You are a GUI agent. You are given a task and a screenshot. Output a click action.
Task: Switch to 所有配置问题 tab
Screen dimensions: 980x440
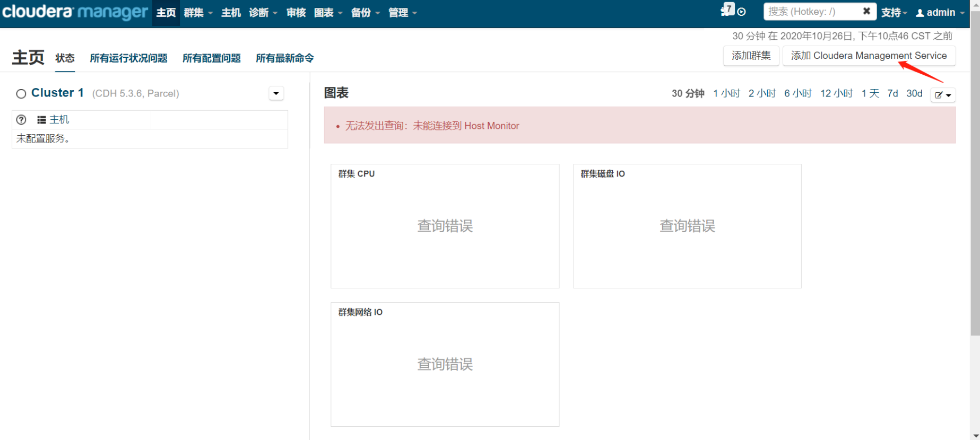212,58
